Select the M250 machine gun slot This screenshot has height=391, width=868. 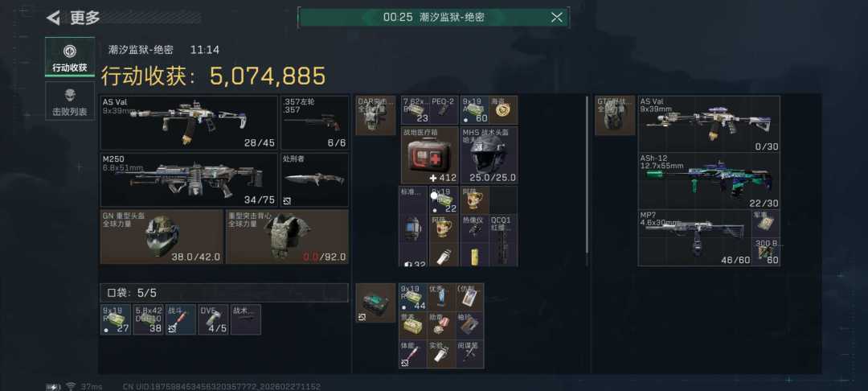click(189, 180)
